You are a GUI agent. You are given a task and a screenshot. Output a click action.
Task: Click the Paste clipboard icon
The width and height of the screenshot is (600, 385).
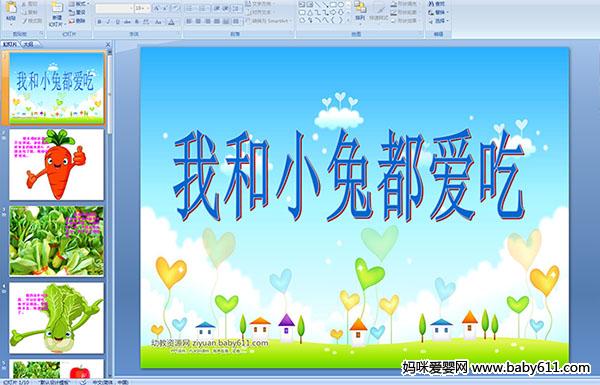(x=11, y=11)
